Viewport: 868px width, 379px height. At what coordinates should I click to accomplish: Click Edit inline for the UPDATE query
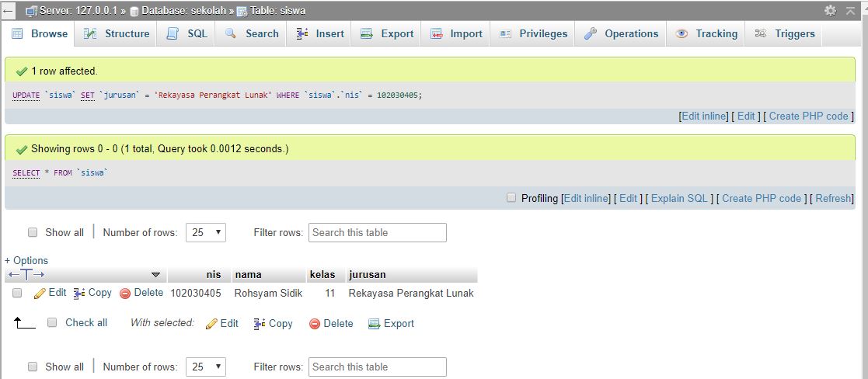tap(703, 116)
